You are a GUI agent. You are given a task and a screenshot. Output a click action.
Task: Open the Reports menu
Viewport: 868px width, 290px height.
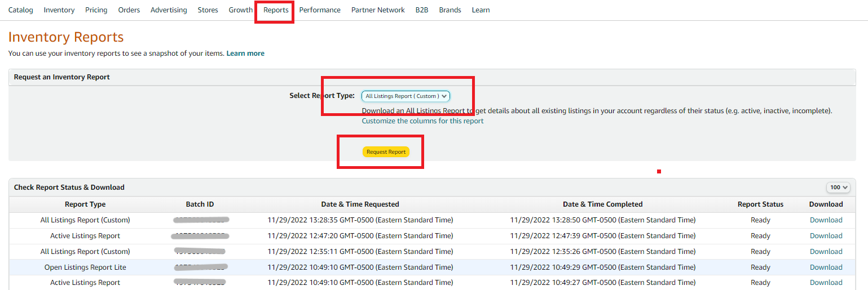pos(276,10)
